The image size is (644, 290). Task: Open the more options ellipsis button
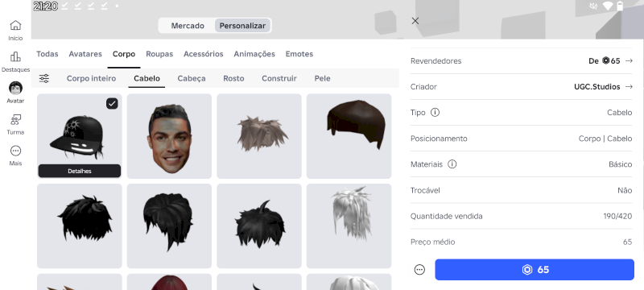pyautogui.click(x=419, y=270)
